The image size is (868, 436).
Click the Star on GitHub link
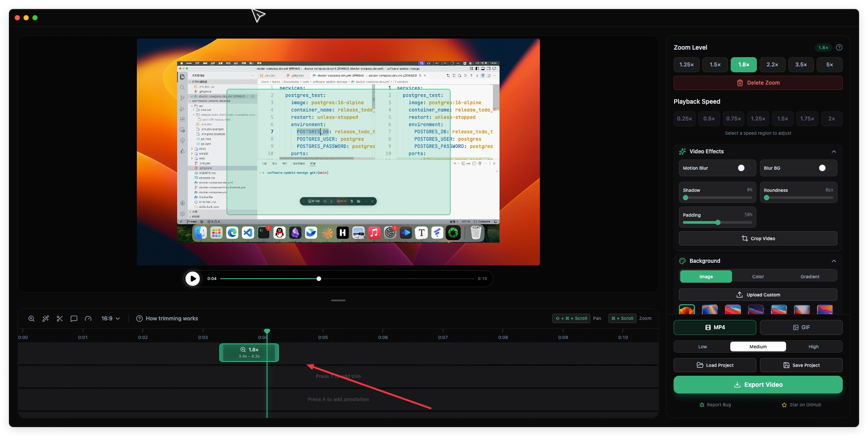(x=801, y=405)
